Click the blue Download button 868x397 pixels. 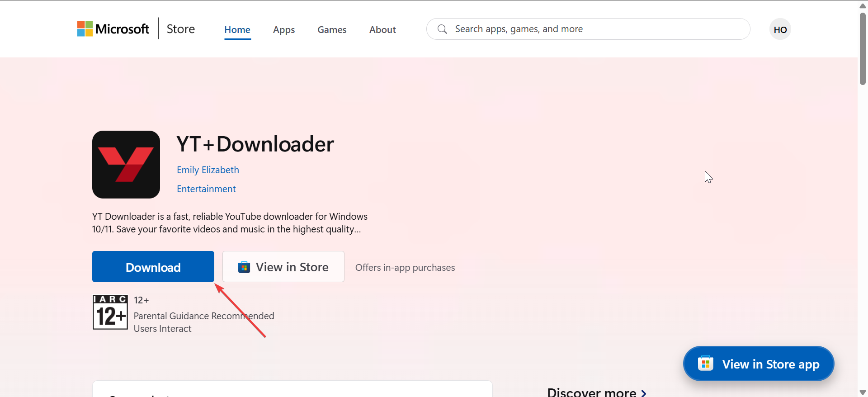(153, 267)
